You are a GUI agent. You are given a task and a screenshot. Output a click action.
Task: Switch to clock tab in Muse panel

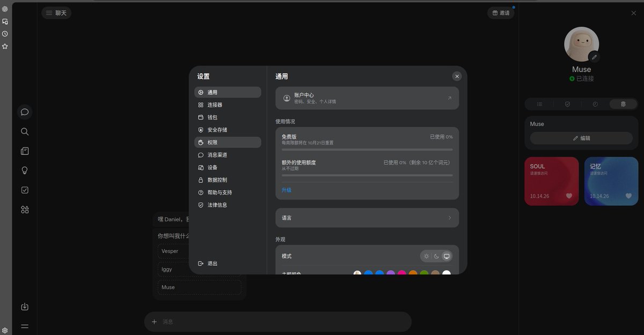tap(595, 104)
